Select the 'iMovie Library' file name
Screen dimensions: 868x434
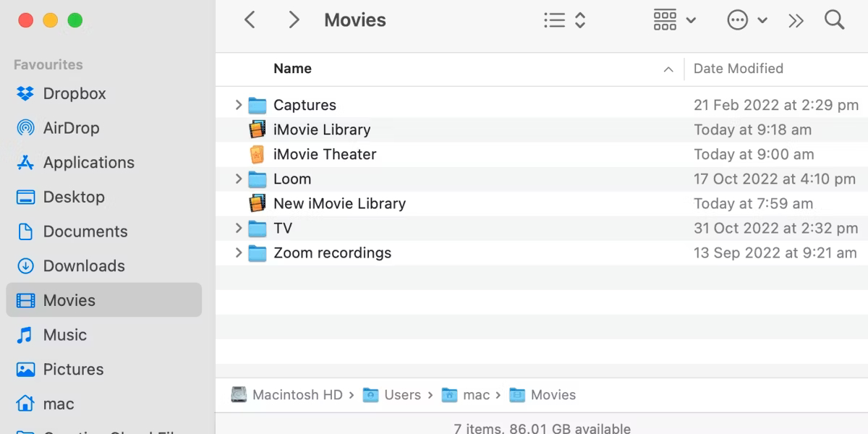coord(322,129)
